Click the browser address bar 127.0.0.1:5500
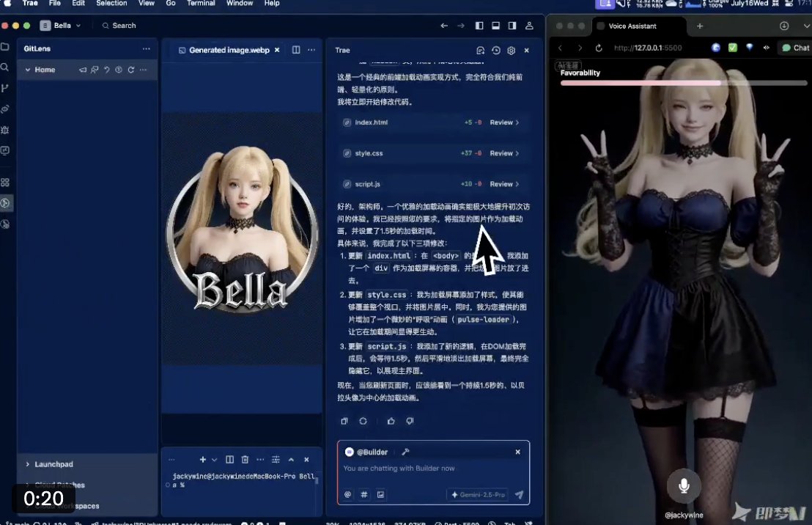The height and width of the screenshot is (525, 812). (648, 48)
